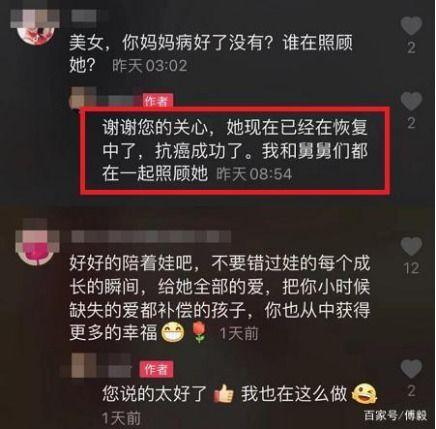Image resolution: width=436 pixels, height=429 pixels.
Task: Open first commenter's blurred avatar
Action: [x=36, y=27]
